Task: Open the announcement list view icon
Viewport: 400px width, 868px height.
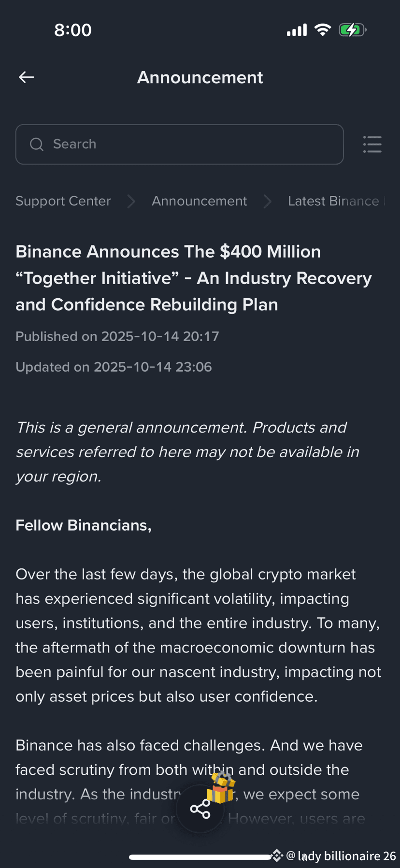Action: [372, 144]
